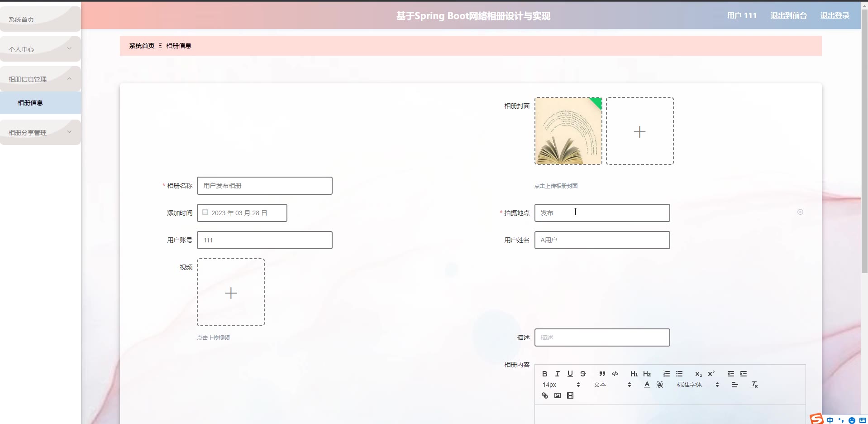Focus the 描述 input field
Screen dimensions: 868x424
(602, 337)
